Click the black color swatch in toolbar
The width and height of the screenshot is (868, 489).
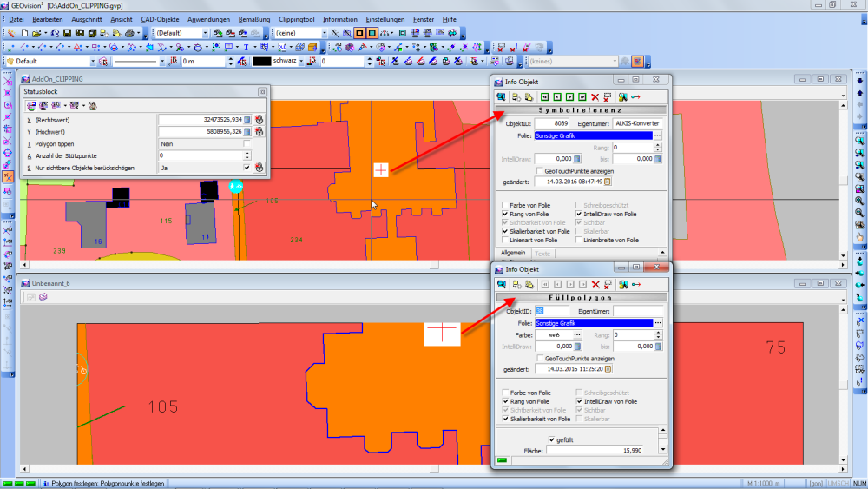pyautogui.click(x=261, y=62)
